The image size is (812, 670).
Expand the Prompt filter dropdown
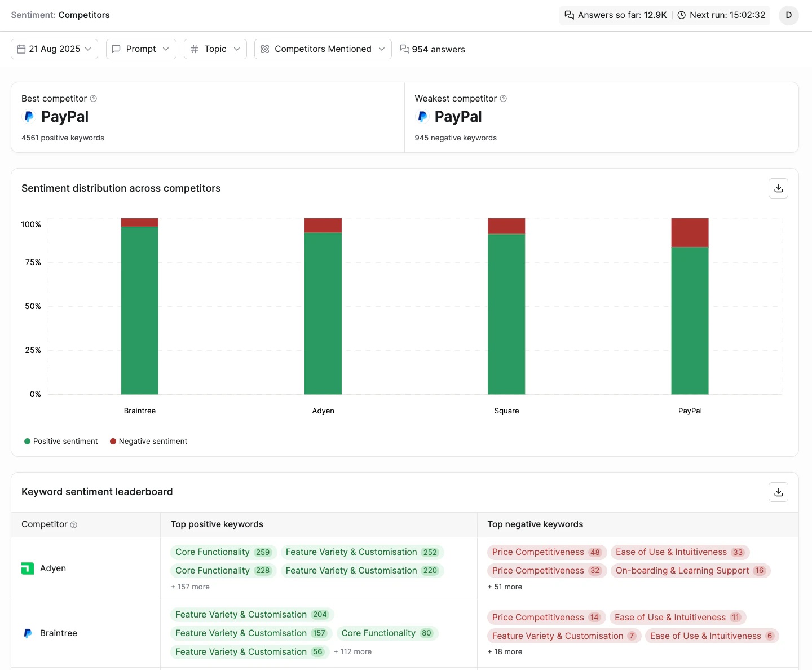pos(141,49)
